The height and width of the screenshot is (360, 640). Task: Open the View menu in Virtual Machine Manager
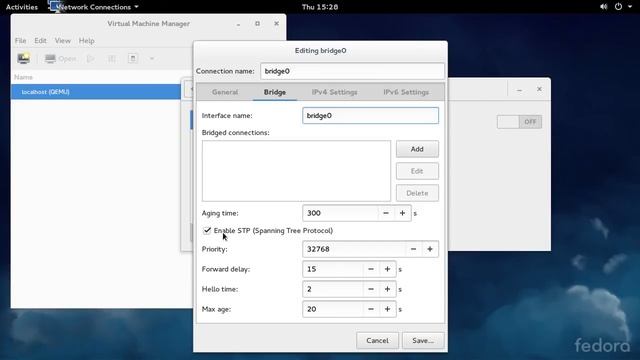pos(62,41)
